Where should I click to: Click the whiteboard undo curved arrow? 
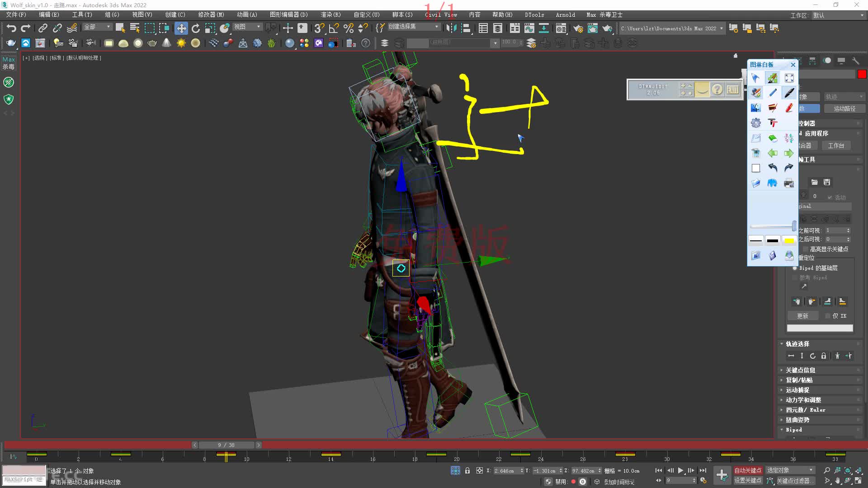point(773,168)
